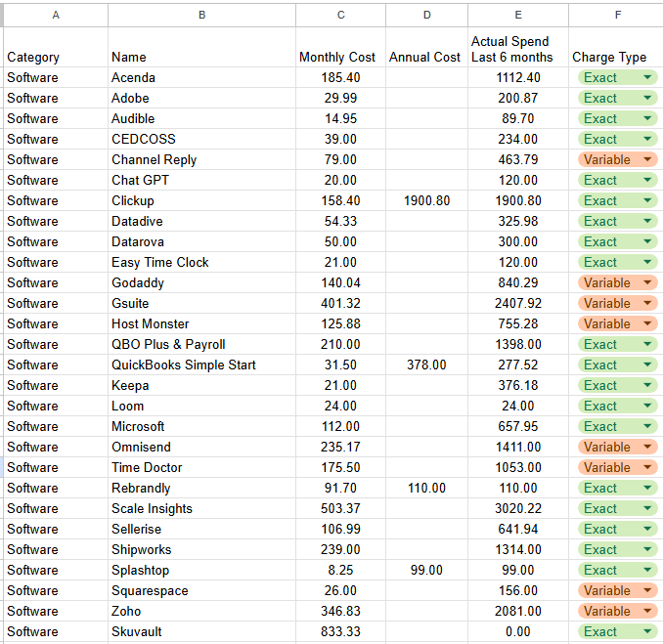Viewport: 663px width, 644px height.
Task: Click annual cost value 378.00
Action: (427, 365)
